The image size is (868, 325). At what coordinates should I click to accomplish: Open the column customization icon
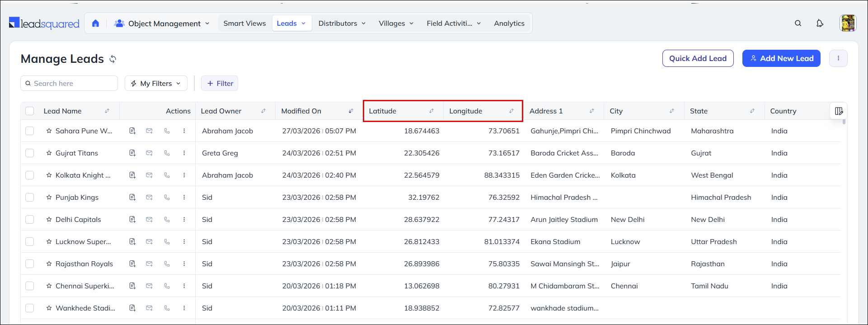click(839, 111)
